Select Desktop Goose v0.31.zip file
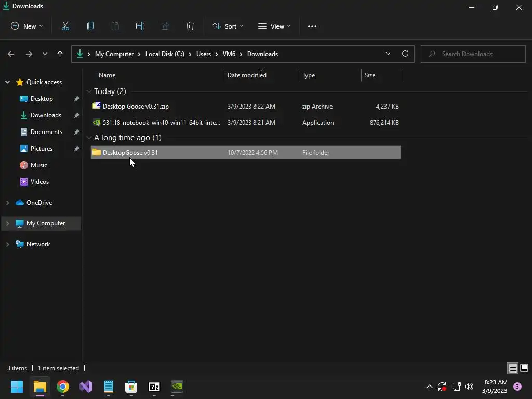The height and width of the screenshot is (399, 532). tap(246, 106)
